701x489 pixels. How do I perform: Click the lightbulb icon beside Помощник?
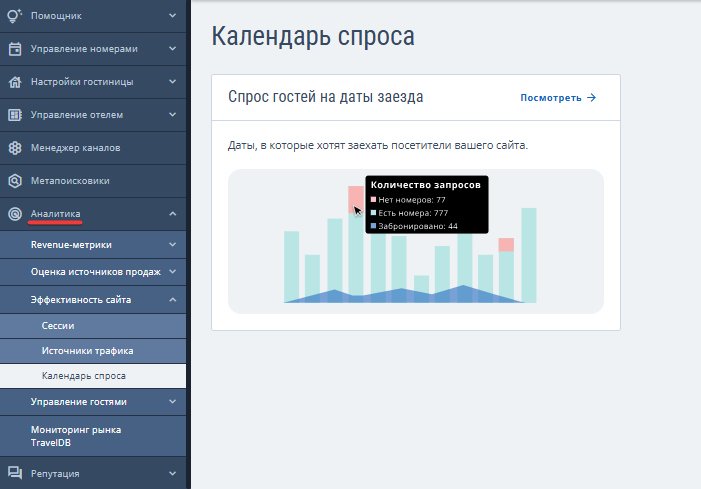15,16
